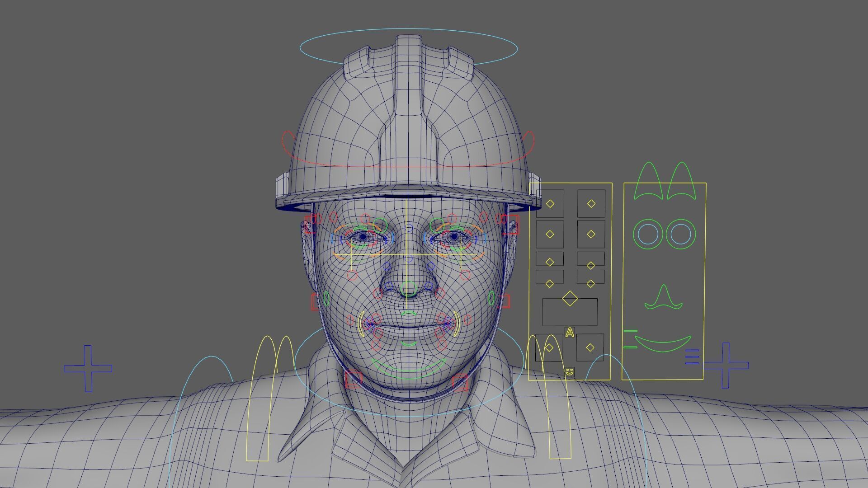Grab the top-right diamond slider in yellow panel

pos(591,204)
